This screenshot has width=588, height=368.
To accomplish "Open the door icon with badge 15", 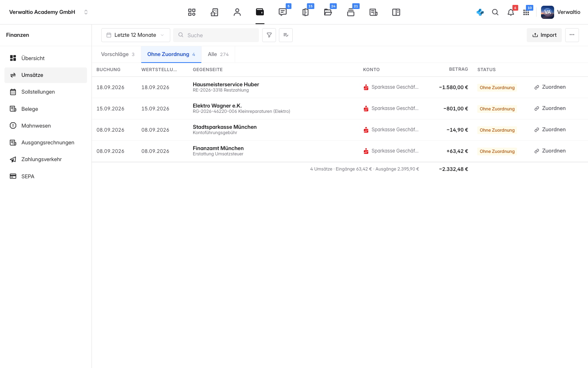I will [305, 12].
